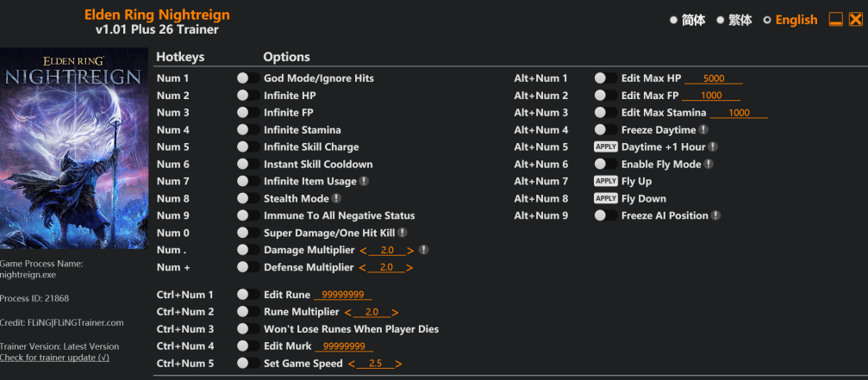Close the trainer with the orange X
Screen dimensions: 868x380
[x=856, y=19]
